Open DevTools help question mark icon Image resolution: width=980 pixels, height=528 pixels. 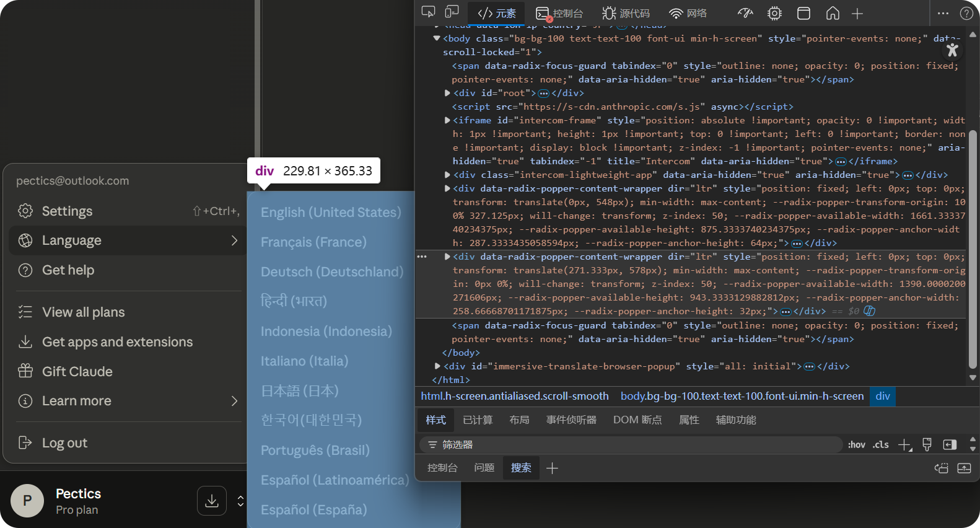point(966,13)
